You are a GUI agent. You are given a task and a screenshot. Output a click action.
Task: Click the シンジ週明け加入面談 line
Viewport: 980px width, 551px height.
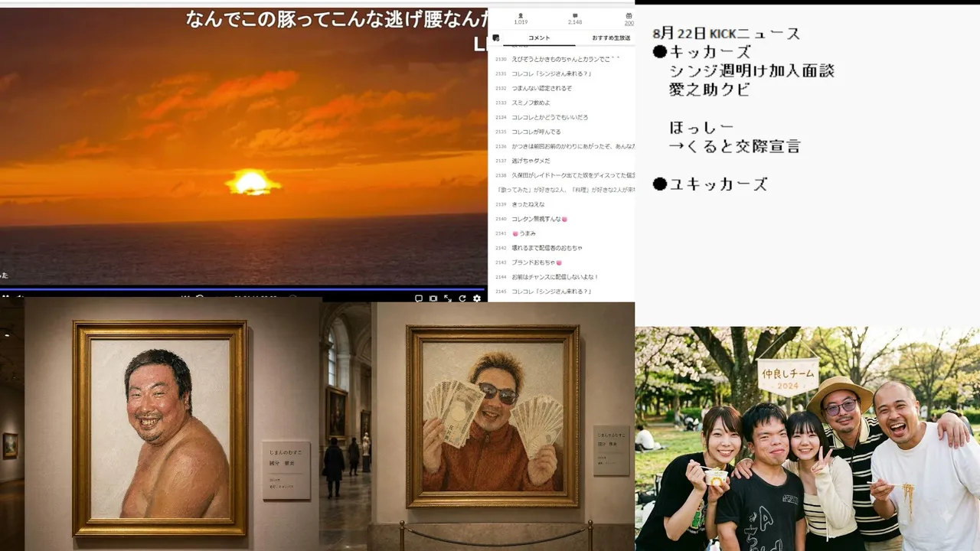pyautogui.click(x=752, y=70)
